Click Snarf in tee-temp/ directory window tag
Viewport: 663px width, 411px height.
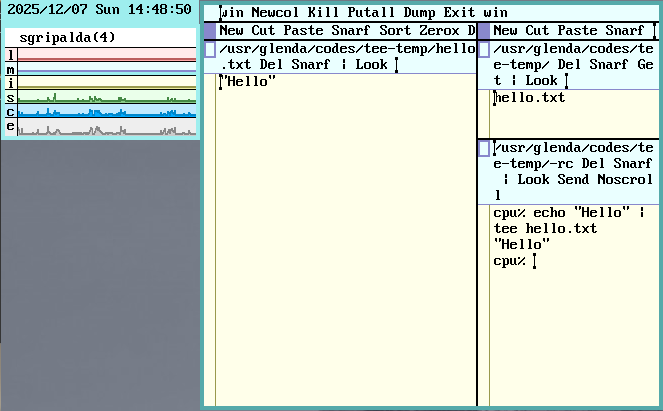tap(609, 65)
